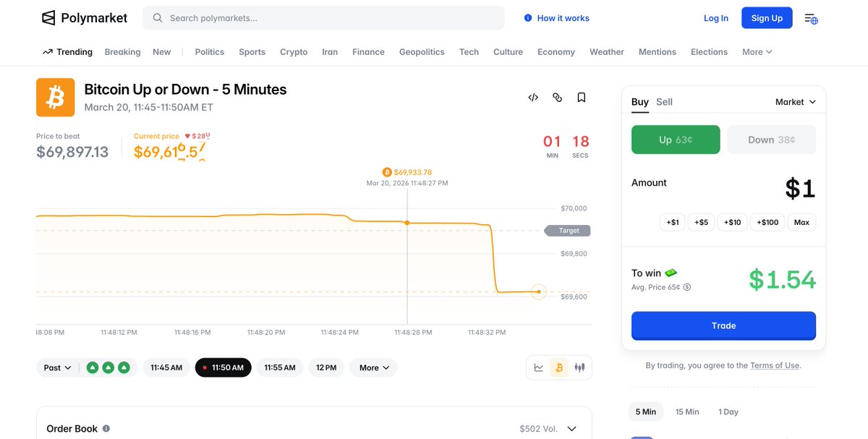Screen dimensions: 868x439
Task: Expand the Order Book chevron
Action: tap(571, 429)
